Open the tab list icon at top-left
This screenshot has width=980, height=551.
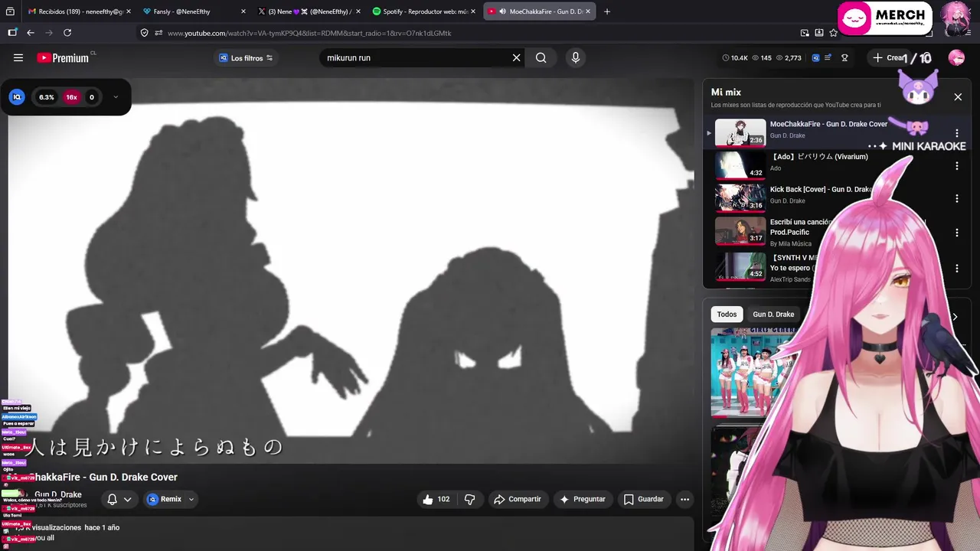point(10,11)
